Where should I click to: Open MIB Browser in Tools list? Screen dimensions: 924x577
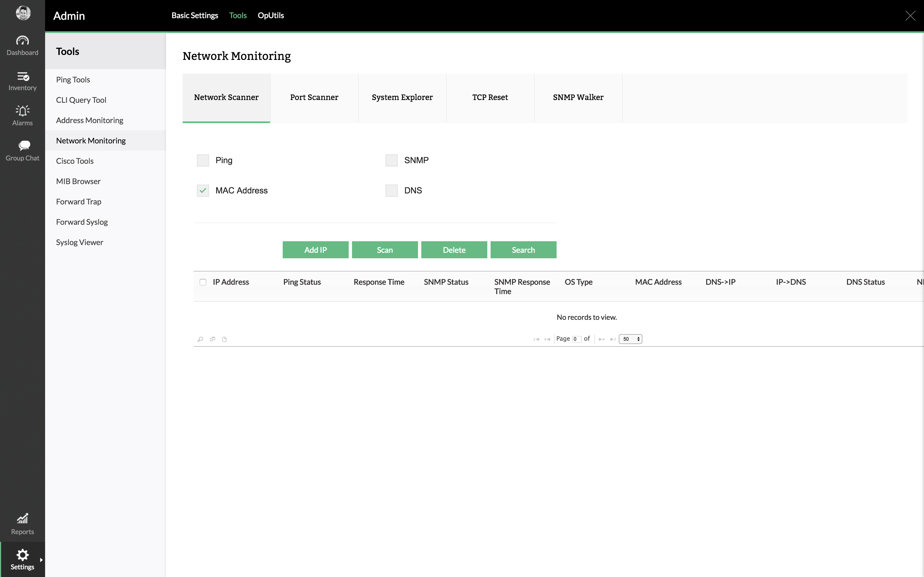pos(78,181)
